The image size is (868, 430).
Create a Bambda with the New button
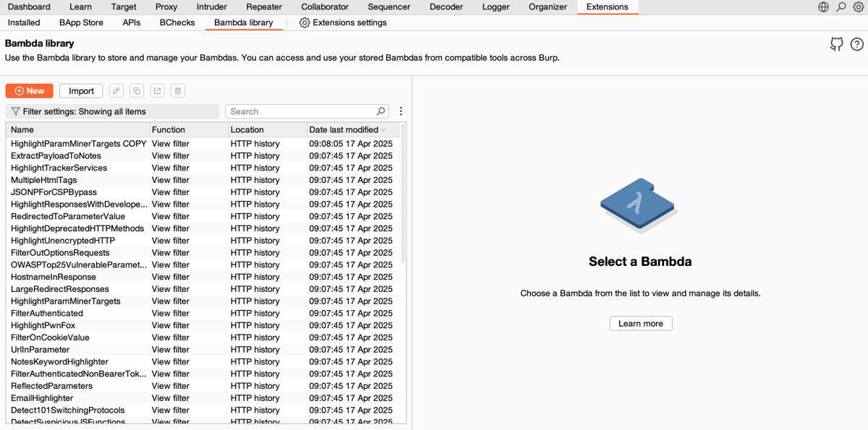click(x=29, y=91)
